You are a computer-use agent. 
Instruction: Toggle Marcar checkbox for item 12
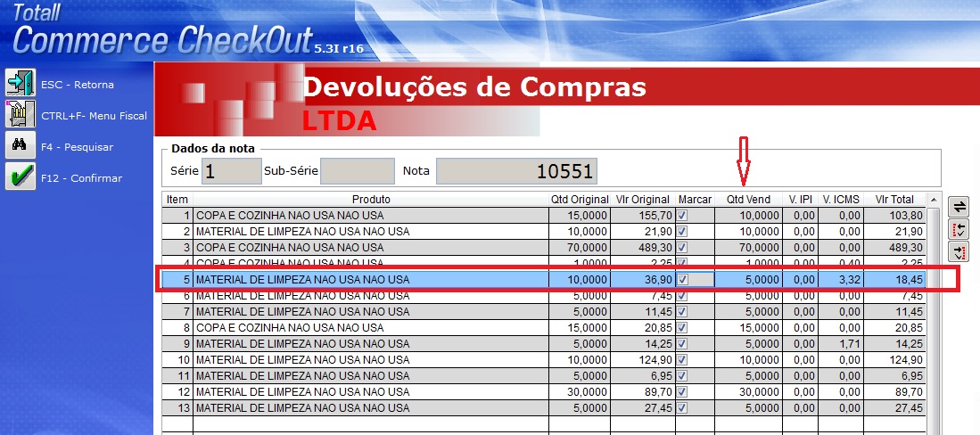click(x=683, y=392)
